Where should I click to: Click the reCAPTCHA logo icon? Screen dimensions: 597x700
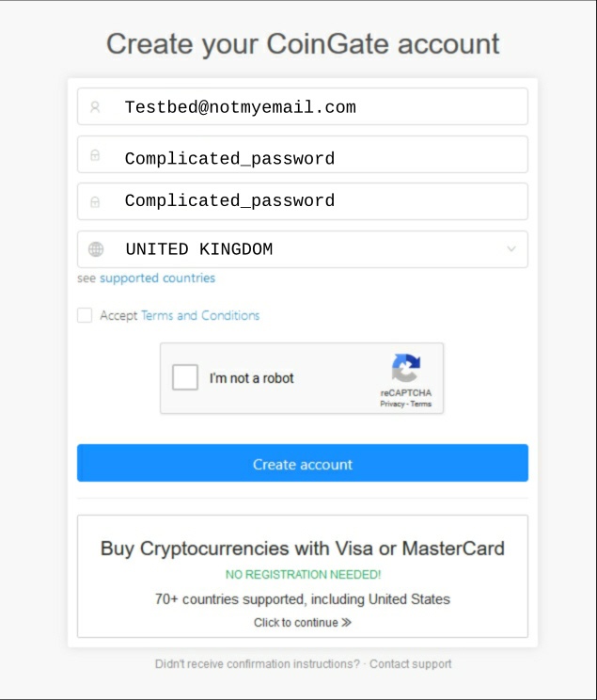tap(406, 368)
